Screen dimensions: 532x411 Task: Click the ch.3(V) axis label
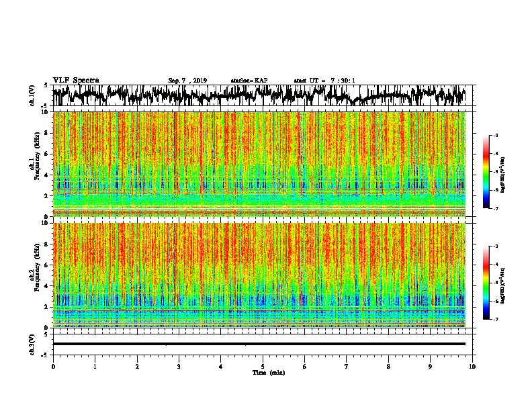[x=32, y=345]
